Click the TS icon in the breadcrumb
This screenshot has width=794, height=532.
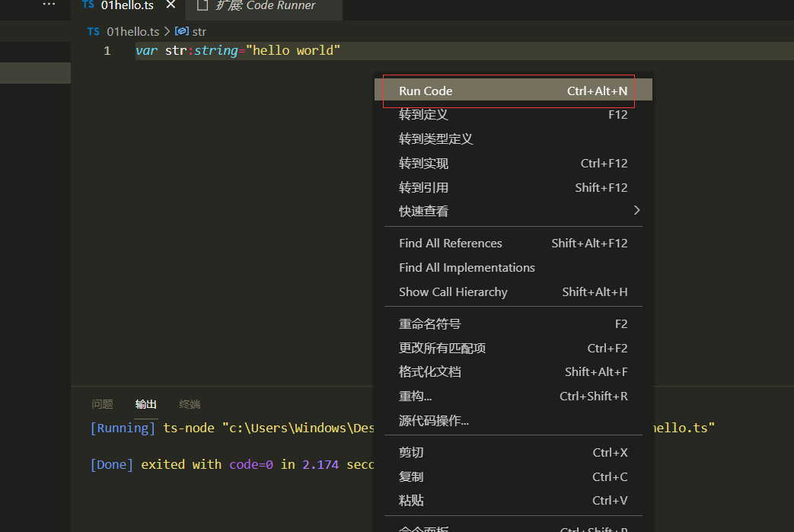pyautogui.click(x=93, y=32)
